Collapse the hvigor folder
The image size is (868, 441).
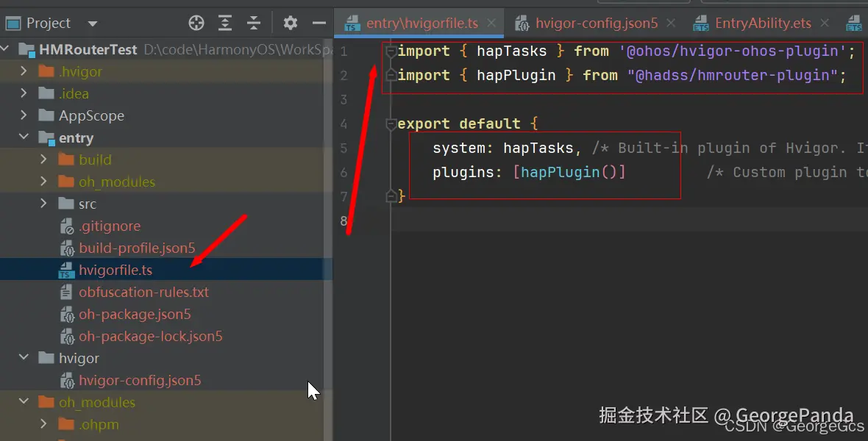pyautogui.click(x=24, y=357)
